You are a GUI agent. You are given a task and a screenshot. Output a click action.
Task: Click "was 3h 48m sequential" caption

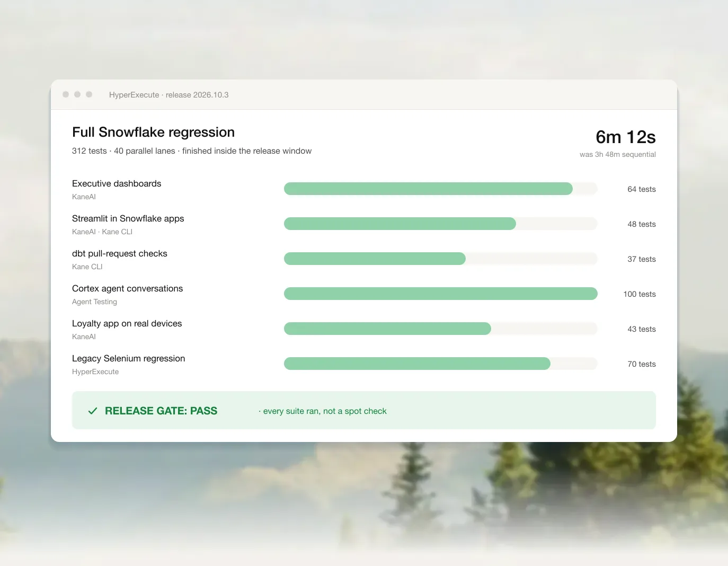618,154
